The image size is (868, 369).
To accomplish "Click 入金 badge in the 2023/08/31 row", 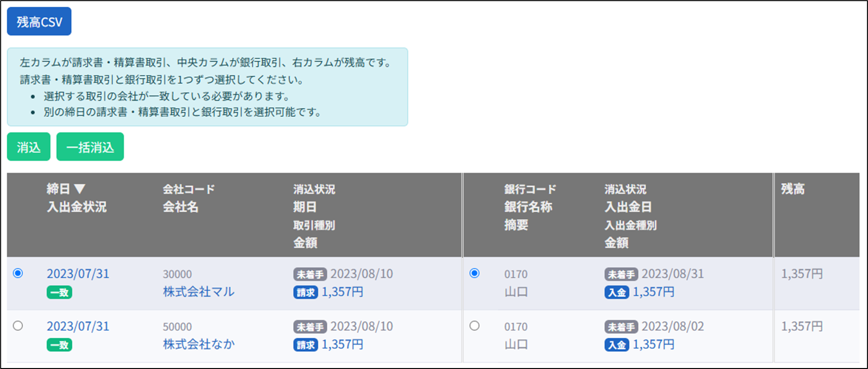I will (x=616, y=292).
